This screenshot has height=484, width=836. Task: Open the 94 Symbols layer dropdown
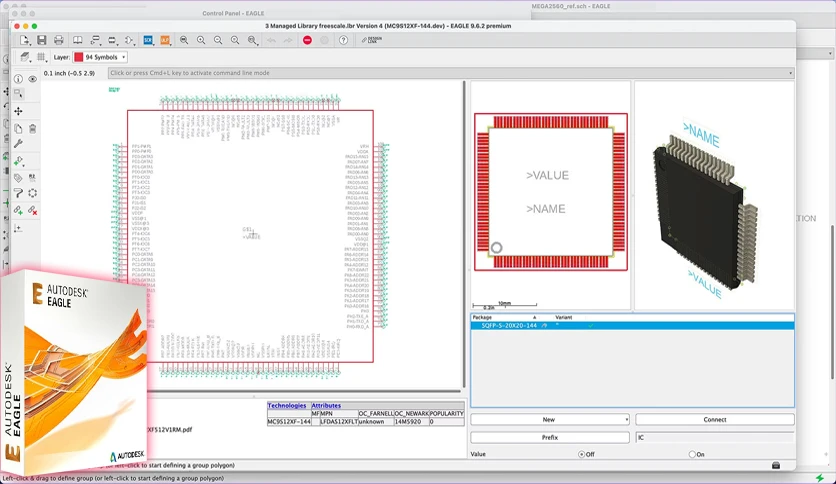[100, 57]
